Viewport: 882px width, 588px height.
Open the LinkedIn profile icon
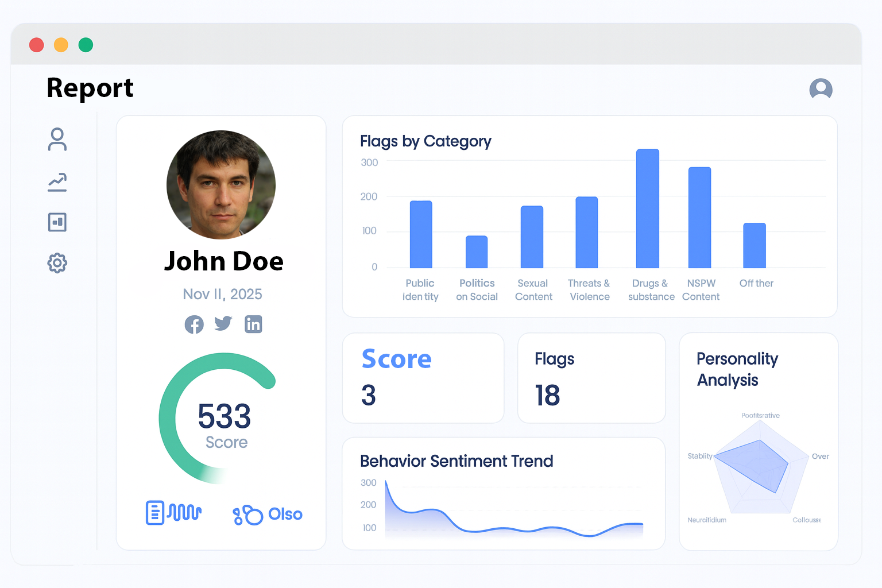coord(253,324)
